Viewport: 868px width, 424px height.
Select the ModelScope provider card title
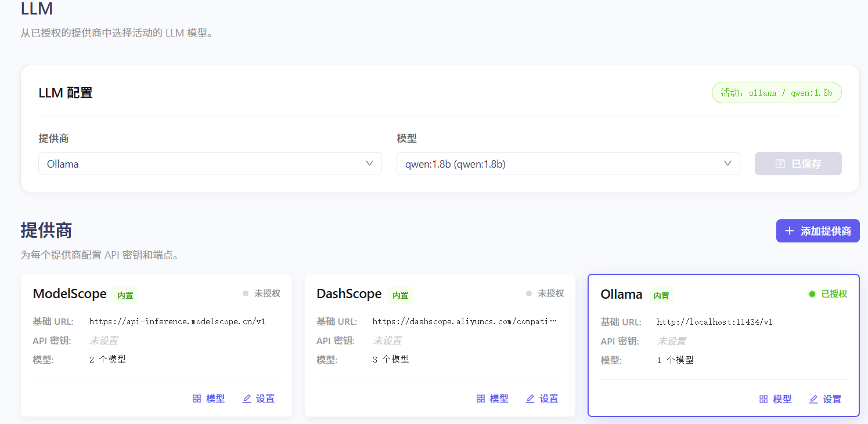tap(70, 294)
